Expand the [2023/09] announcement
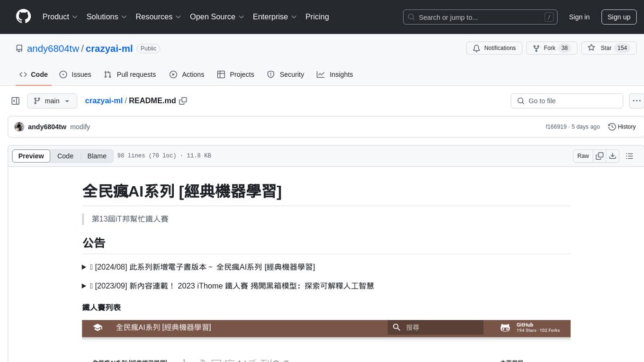The height and width of the screenshot is (362, 644). 228,286
